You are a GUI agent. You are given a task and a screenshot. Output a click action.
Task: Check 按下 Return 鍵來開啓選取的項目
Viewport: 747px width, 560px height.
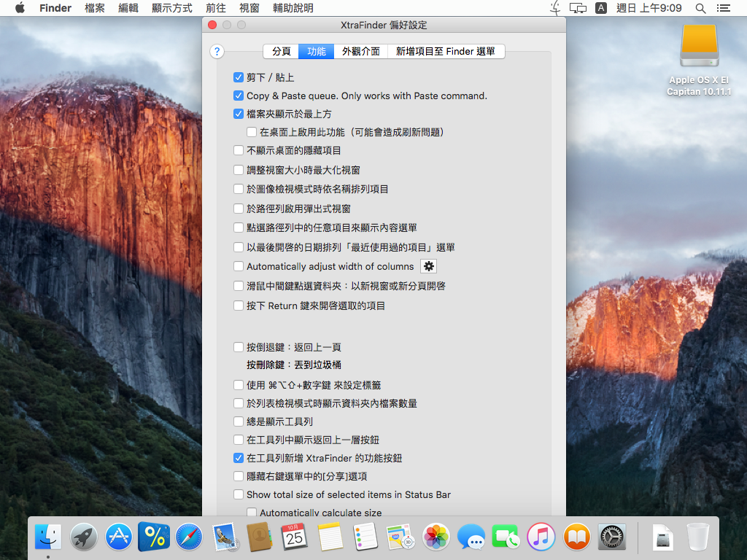(x=239, y=306)
